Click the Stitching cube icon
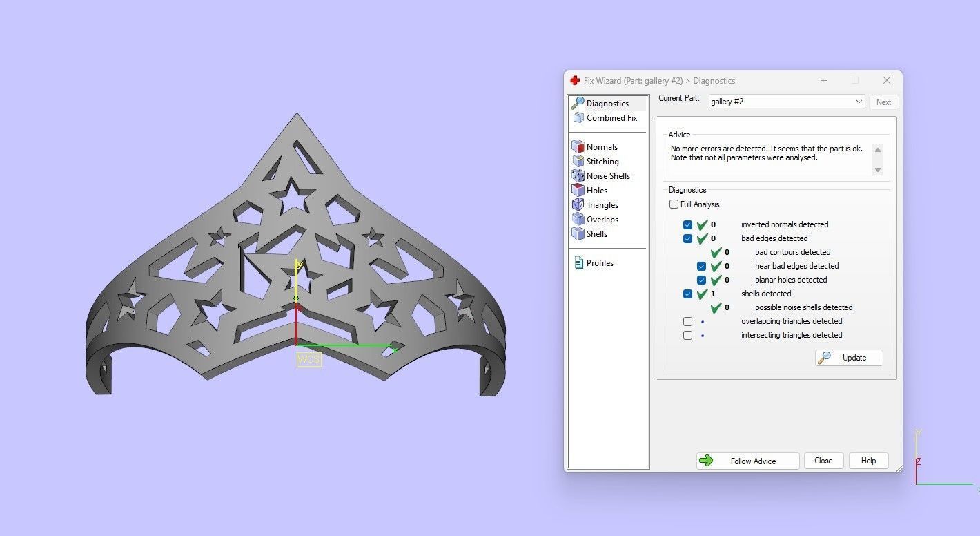The height and width of the screenshot is (536, 980). [578, 162]
